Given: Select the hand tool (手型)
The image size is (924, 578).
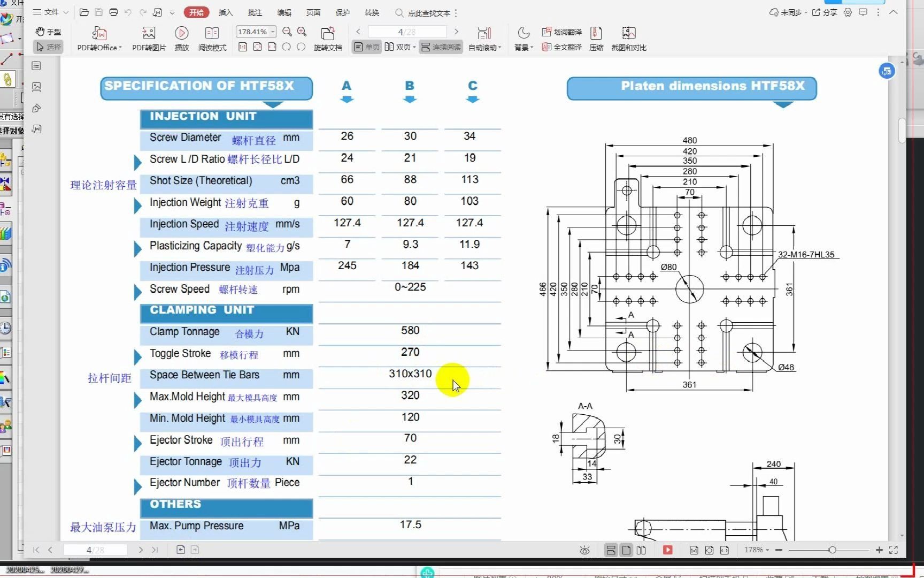Looking at the screenshot, I should point(48,32).
